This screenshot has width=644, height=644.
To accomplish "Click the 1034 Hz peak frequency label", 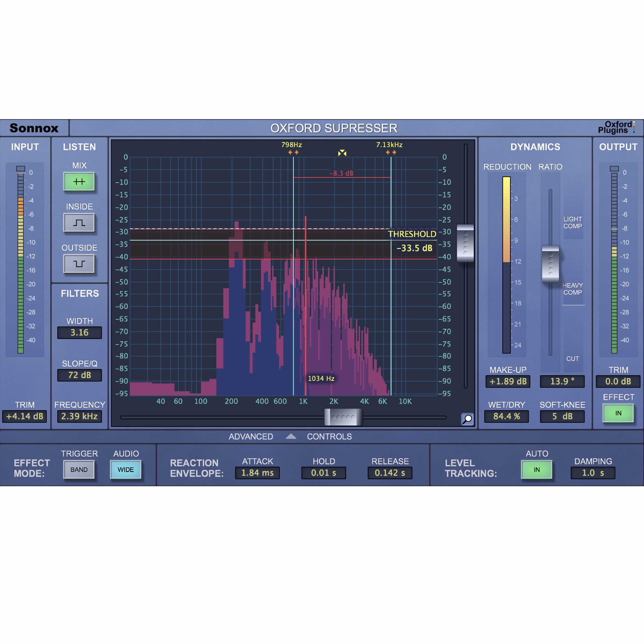I will [321, 379].
